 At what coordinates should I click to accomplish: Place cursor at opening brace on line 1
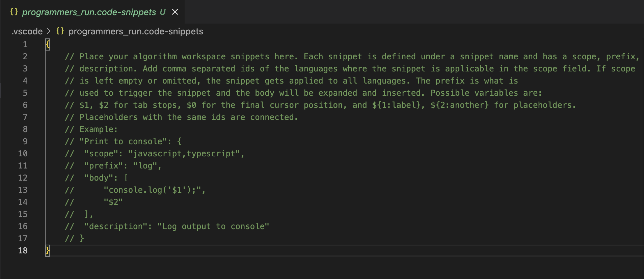[48, 44]
